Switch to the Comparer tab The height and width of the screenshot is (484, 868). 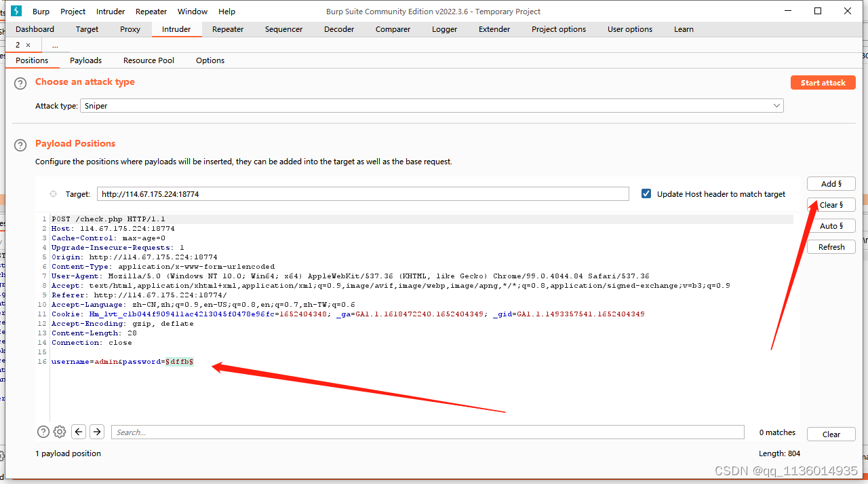(x=393, y=29)
